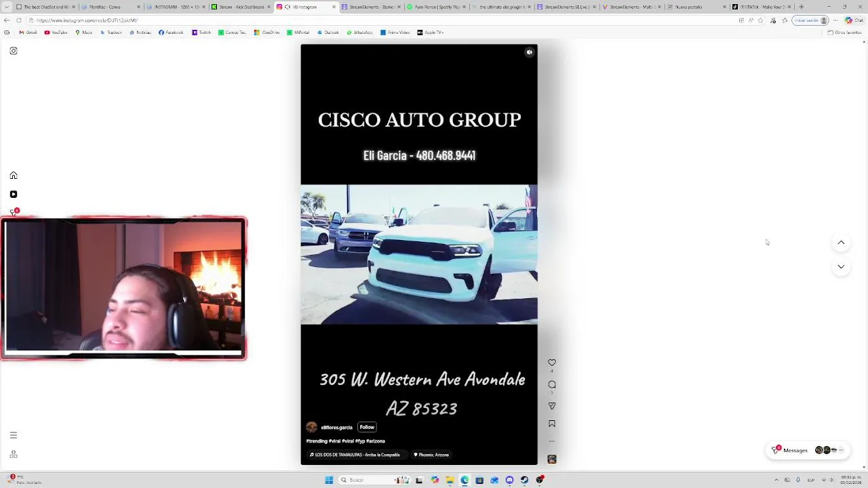Save the reel with the bookmark icon
The height and width of the screenshot is (488, 868).
[552, 424]
